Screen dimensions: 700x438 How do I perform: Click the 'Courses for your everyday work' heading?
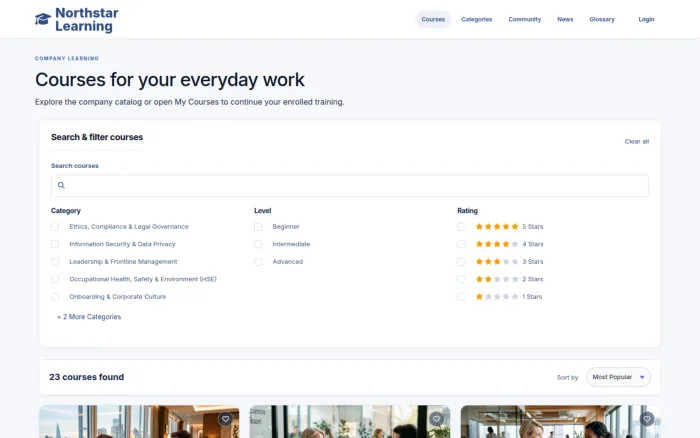click(x=170, y=80)
